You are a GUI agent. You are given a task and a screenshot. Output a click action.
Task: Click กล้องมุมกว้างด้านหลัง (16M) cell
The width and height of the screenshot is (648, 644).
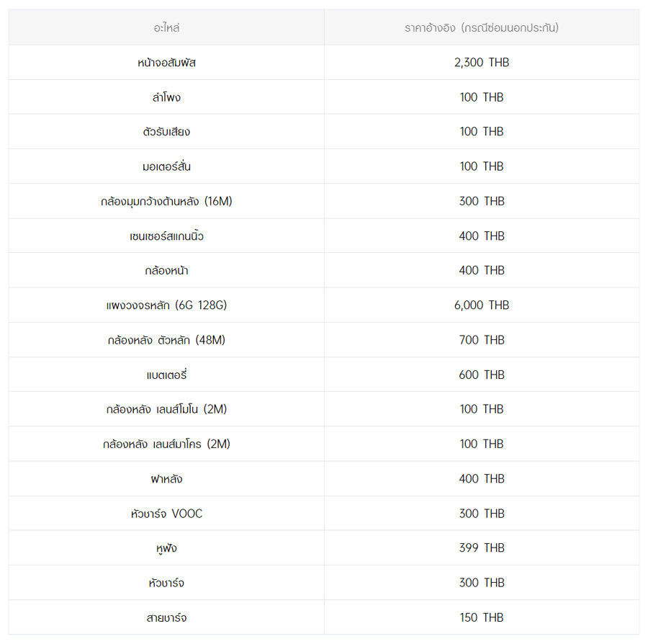click(166, 202)
